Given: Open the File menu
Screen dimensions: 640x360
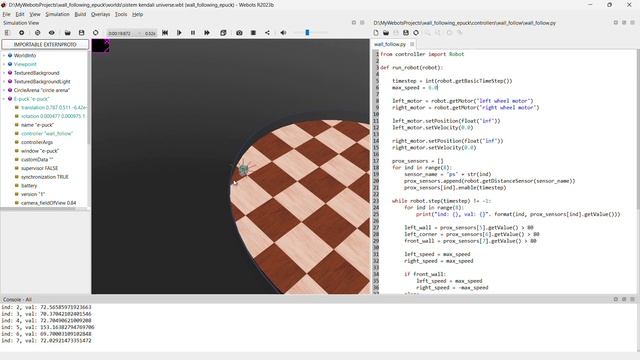Looking at the screenshot, I should [x=7, y=14].
